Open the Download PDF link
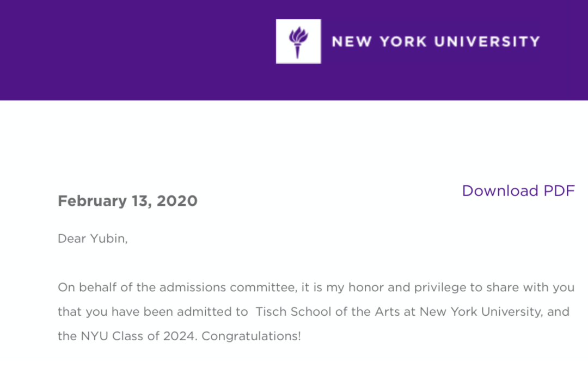This screenshot has width=588, height=374. coord(518,191)
